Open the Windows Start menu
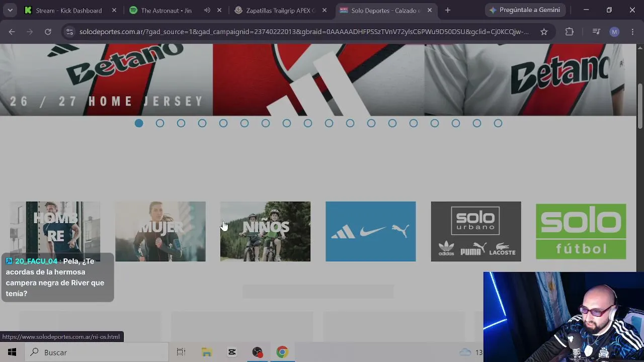Viewport: 644px width, 362px height. click(12, 352)
